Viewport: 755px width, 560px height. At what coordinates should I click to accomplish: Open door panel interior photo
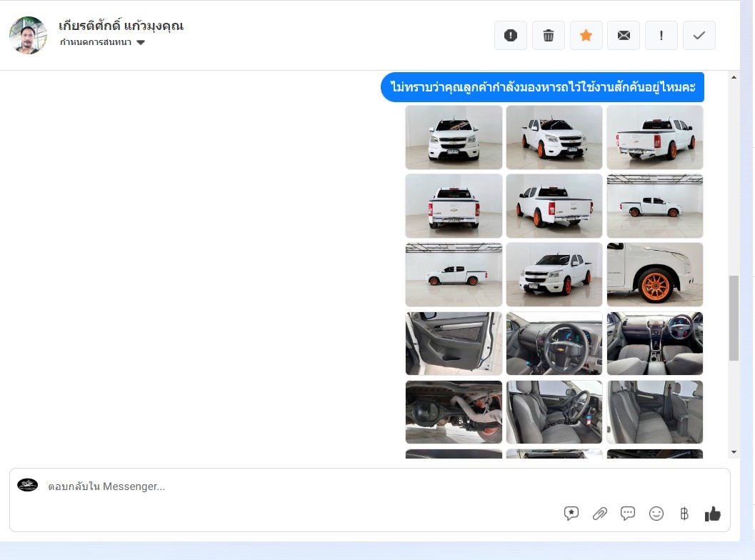[454, 344]
